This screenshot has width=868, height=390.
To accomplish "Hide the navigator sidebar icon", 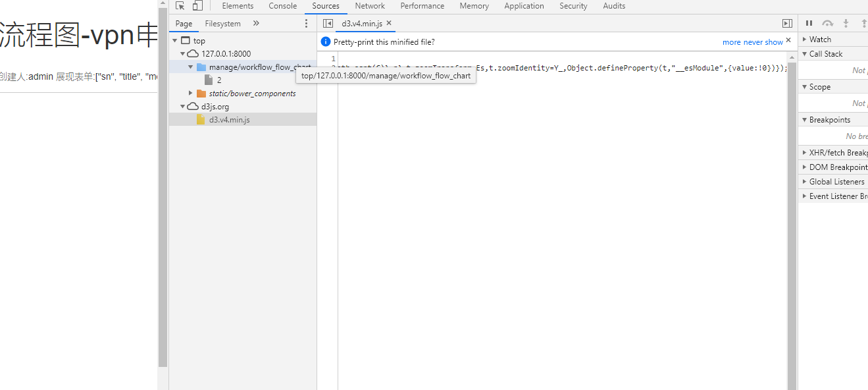I will 328,24.
